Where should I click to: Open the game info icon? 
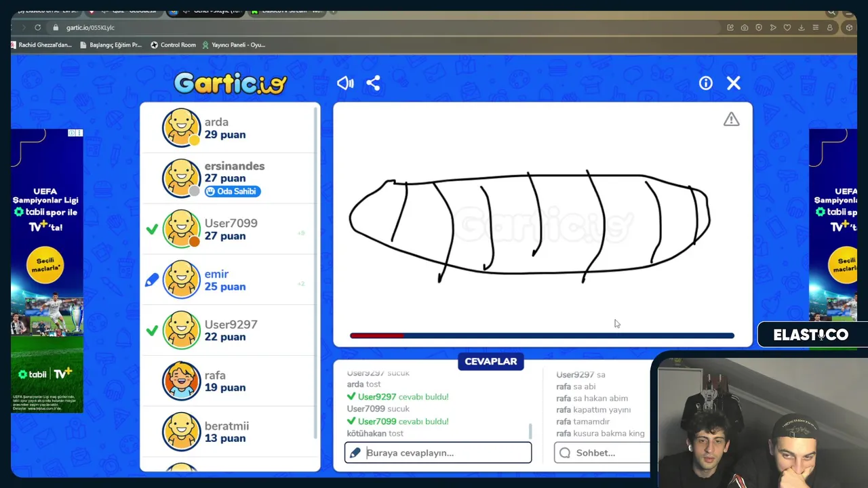coord(706,83)
